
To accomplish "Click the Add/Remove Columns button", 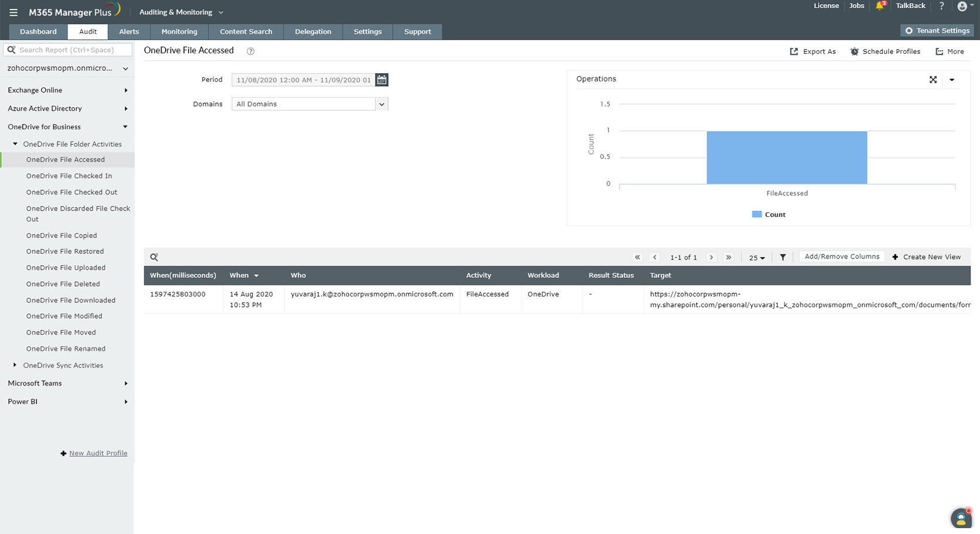I will click(842, 256).
